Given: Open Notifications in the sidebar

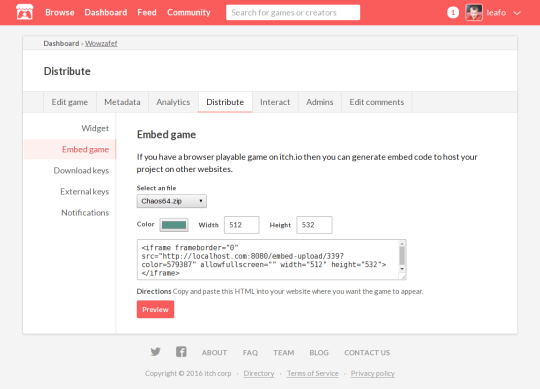Looking at the screenshot, I should [x=85, y=213].
